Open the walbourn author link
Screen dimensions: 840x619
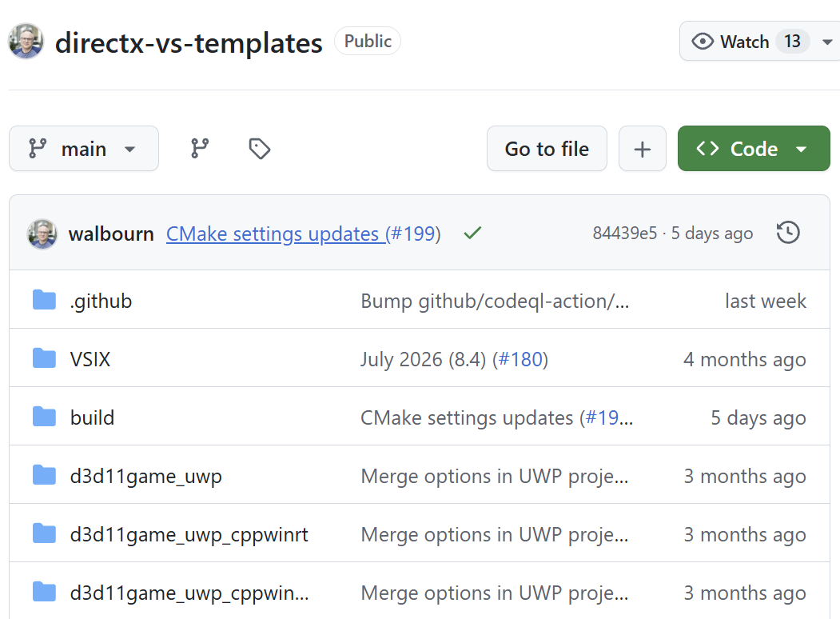(x=111, y=234)
